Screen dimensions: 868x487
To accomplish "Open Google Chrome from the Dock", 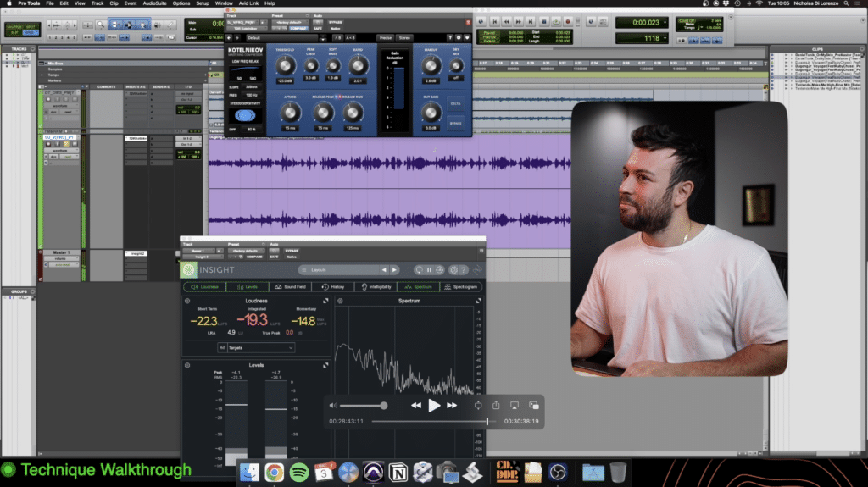I will [x=274, y=473].
